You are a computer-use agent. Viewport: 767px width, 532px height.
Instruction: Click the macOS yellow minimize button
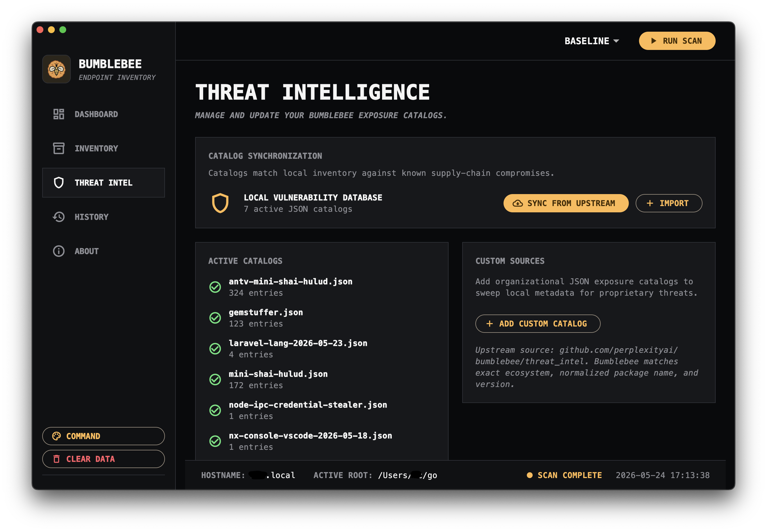(51, 30)
